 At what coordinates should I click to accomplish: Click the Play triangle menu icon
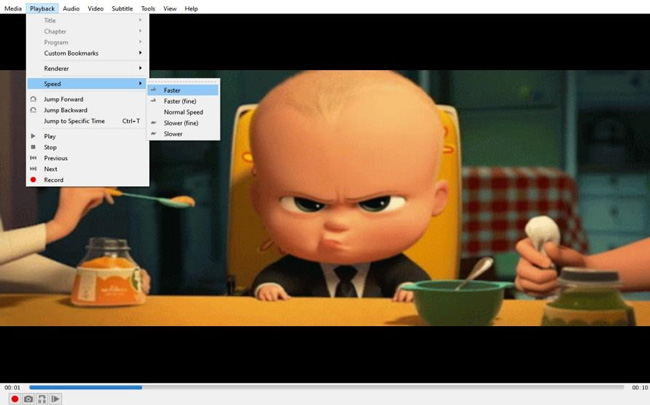33,136
